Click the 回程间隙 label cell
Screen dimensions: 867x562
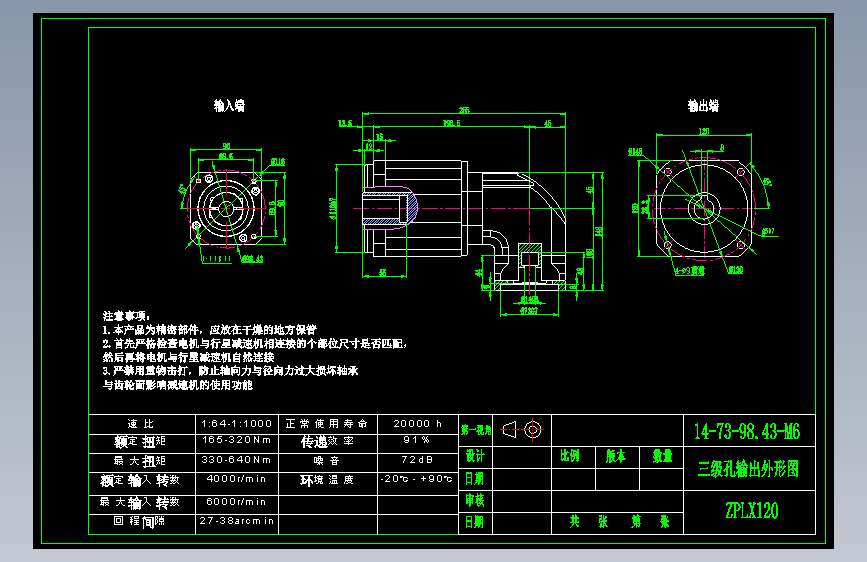[142, 522]
